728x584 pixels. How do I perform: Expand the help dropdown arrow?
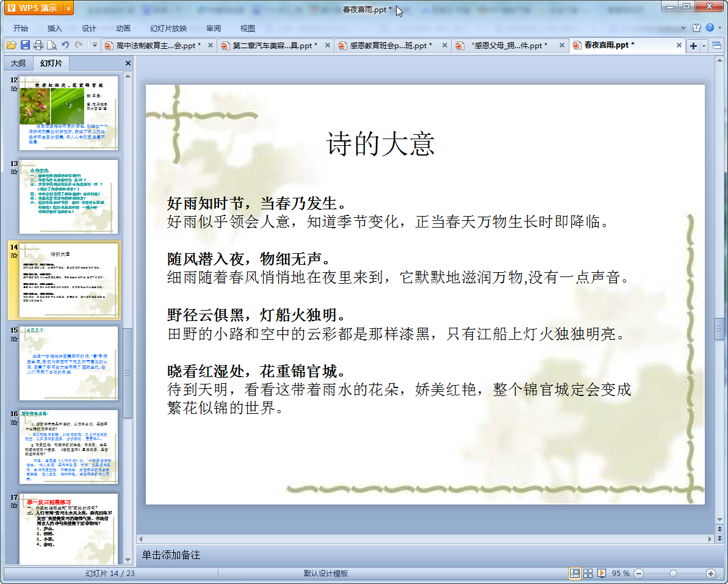point(719,28)
